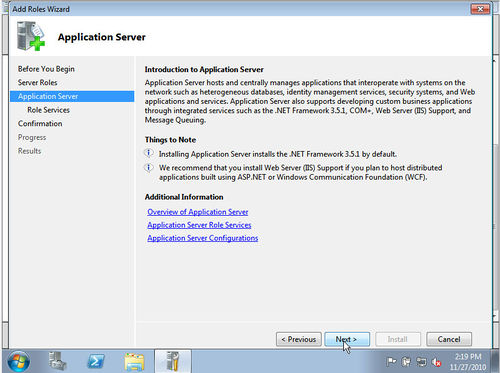Viewport: 500px width, 373px height.
Task: Cancel the Add Roles Wizard
Action: click(449, 339)
